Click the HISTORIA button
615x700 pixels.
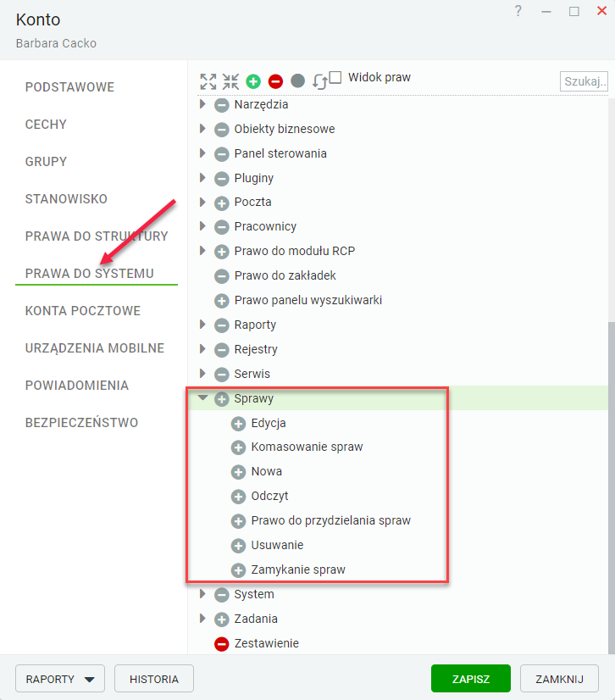tap(154, 679)
